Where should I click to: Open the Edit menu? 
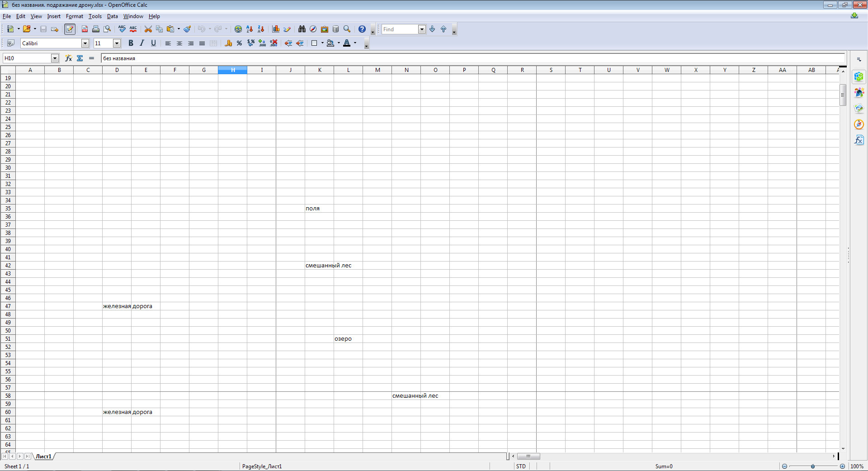[x=21, y=16]
